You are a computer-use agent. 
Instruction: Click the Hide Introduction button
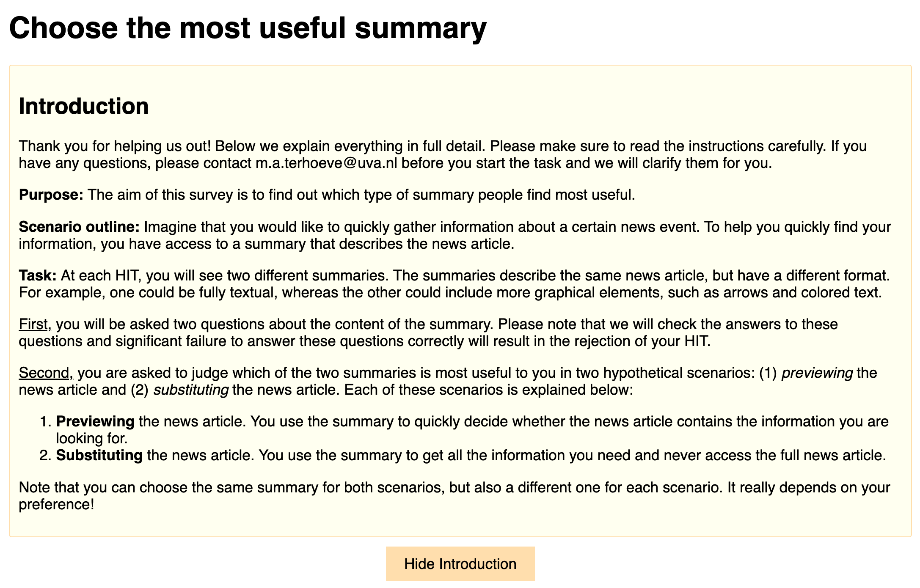coord(460,563)
